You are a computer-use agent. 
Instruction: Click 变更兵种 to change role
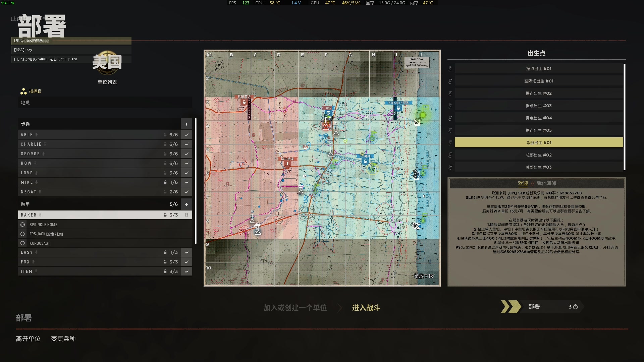click(63, 339)
